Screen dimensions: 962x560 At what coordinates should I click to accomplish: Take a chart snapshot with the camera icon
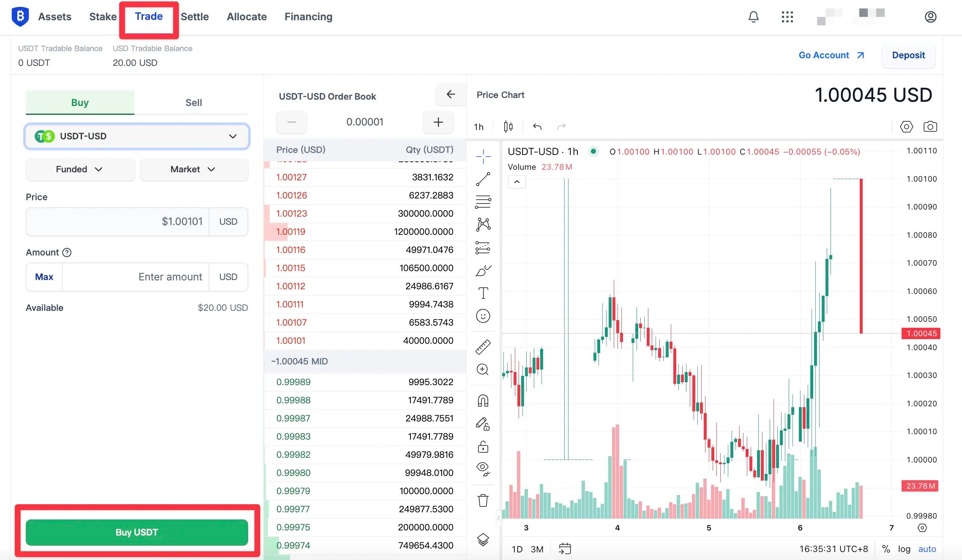pos(930,126)
